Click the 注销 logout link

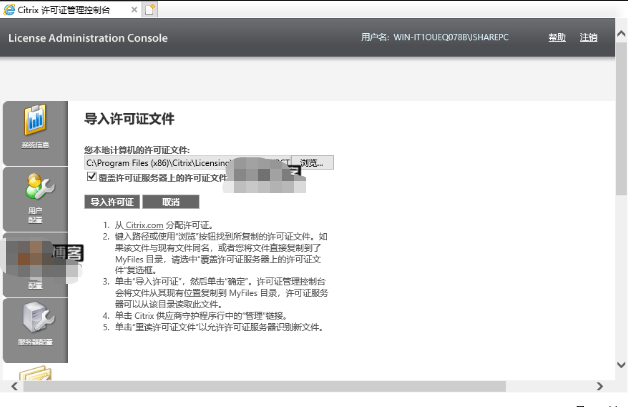[588, 38]
